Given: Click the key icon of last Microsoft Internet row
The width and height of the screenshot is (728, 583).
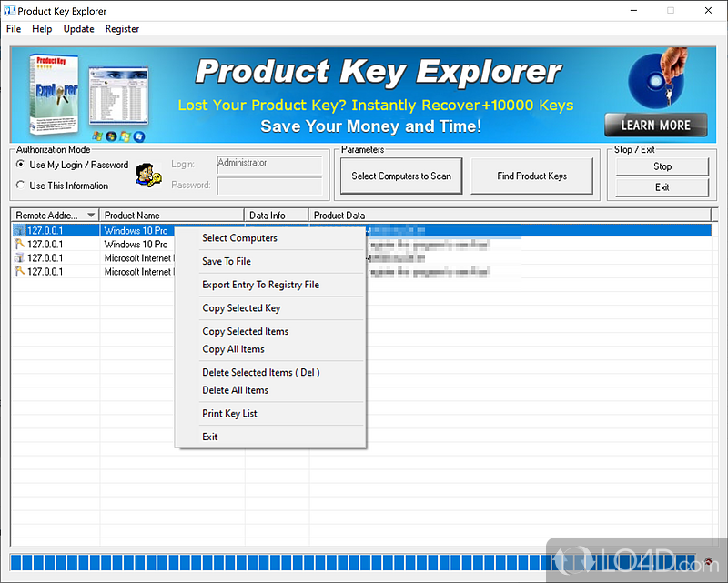Looking at the screenshot, I should click(18, 272).
